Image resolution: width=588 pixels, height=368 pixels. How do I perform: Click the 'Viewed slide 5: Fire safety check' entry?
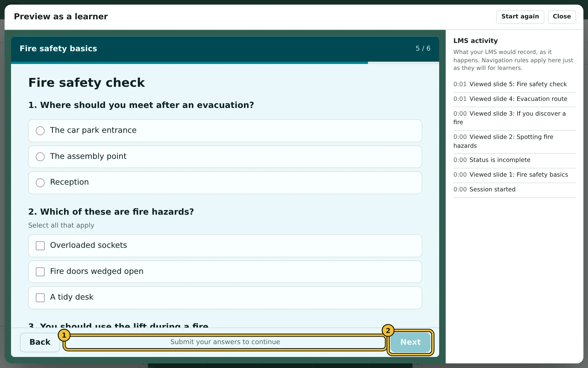point(514,84)
